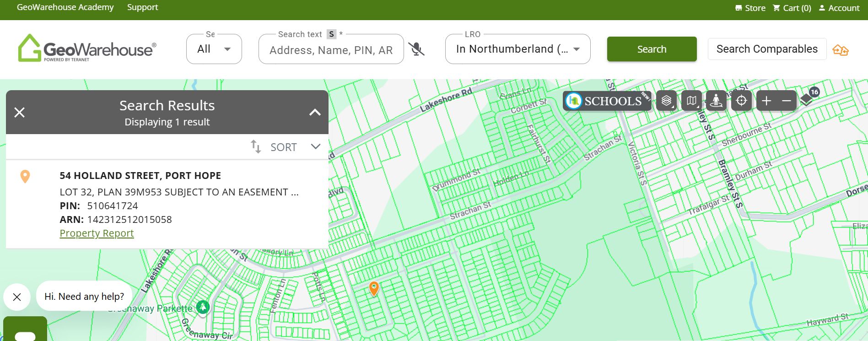
Task: Click the orange property pin on map
Action: click(x=374, y=288)
